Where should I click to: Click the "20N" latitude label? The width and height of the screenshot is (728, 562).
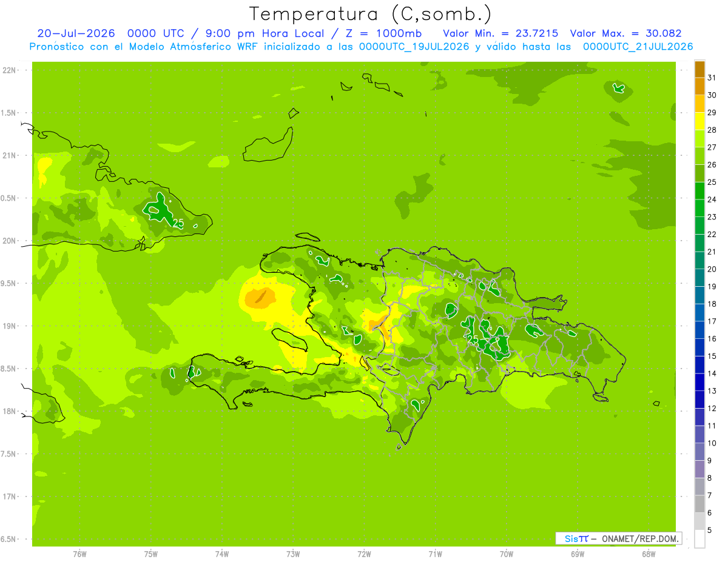point(8,241)
